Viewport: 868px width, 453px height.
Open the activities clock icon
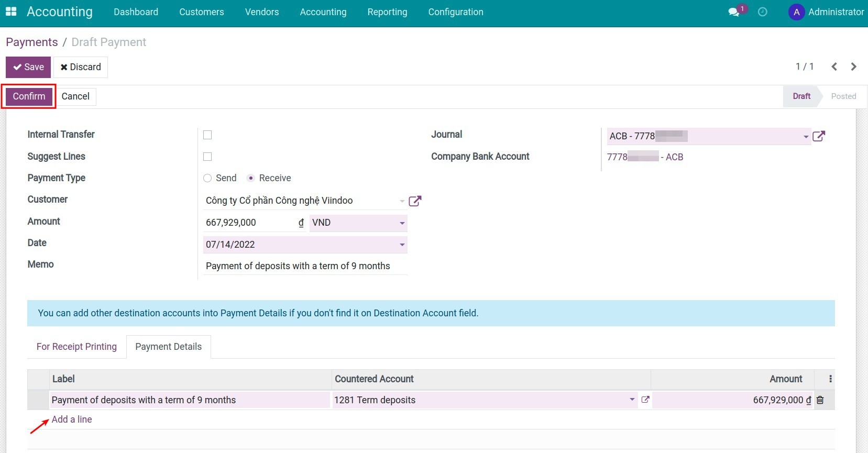click(763, 12)
